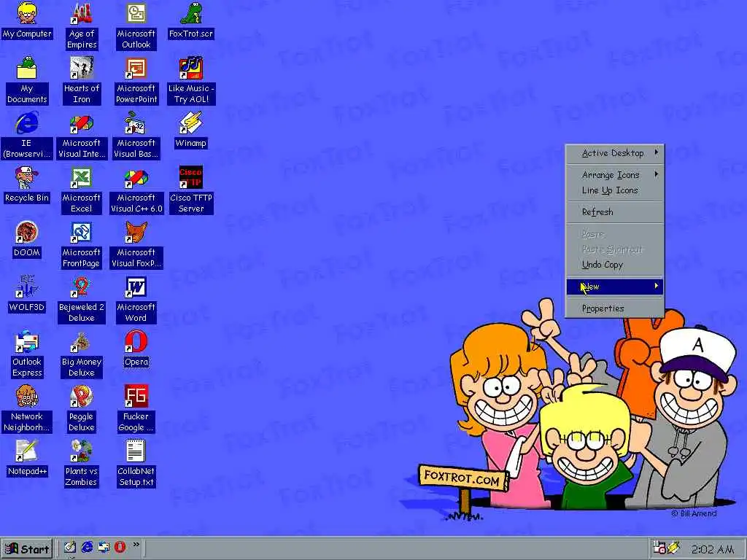Select the Peggle Deluxe shortcut
Screen dimensions: 747x560
click(x=82, y=408)
